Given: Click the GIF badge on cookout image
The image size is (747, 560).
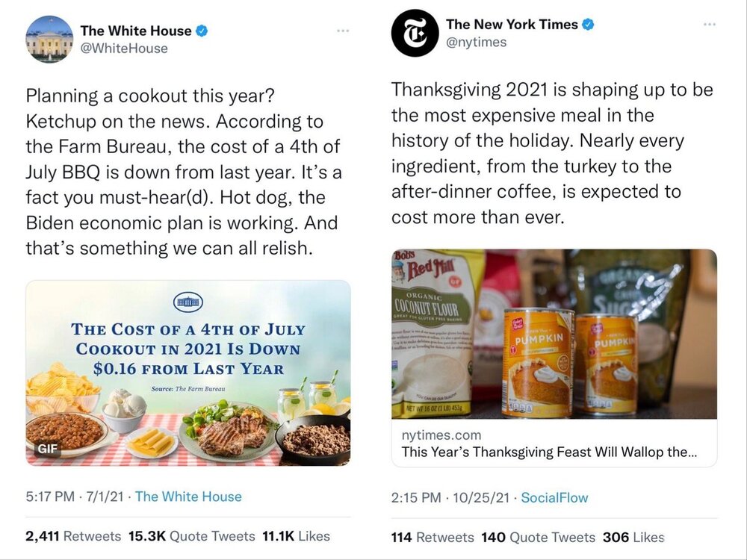Looking at the screenshot, I should pyautogui.click(x=46, y=449).
